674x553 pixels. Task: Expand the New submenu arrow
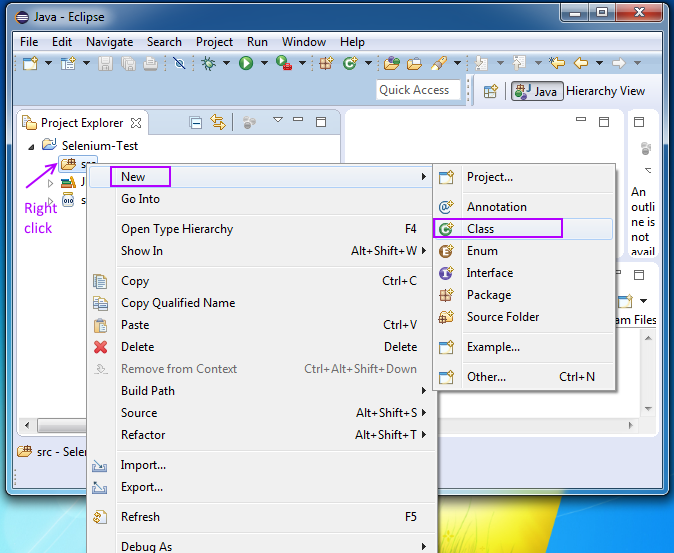(x=423, y=177)
